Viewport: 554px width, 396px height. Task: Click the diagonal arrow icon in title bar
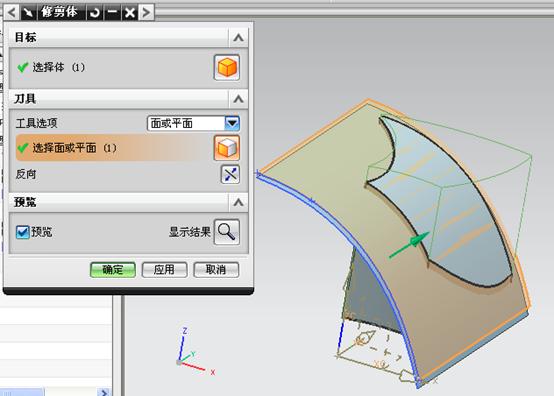click(28, 12)
